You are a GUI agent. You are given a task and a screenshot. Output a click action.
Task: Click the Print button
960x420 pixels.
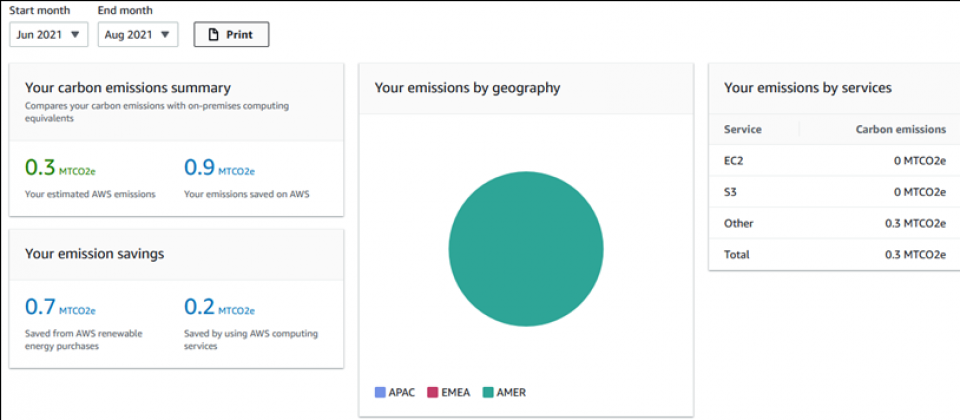[x=231, y=34]
